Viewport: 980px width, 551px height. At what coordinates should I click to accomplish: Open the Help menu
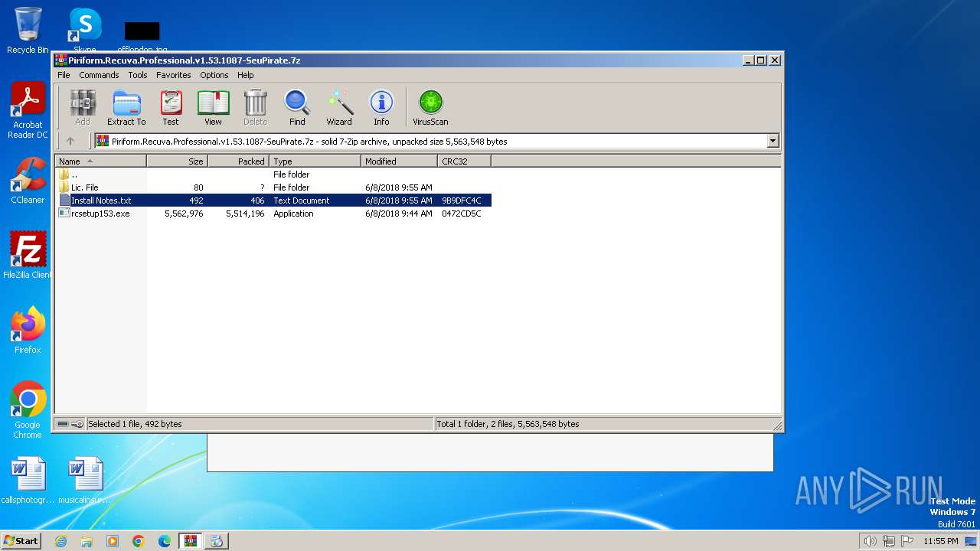coord(246,75)
